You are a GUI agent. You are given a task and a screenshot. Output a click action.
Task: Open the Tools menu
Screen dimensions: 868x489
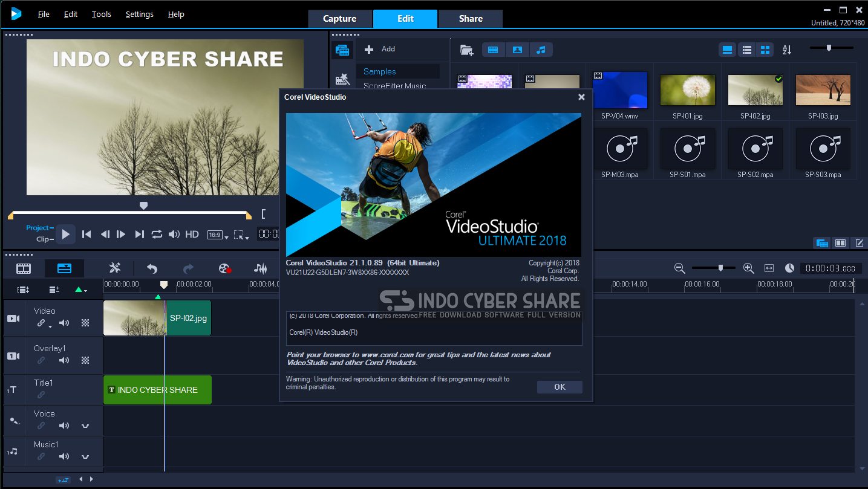click(102, 14)
